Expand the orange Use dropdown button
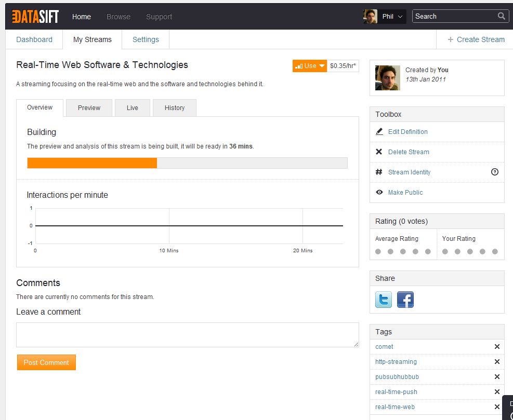Image resolution: width=513 pixels, height=420 pixels. [309, 66]
